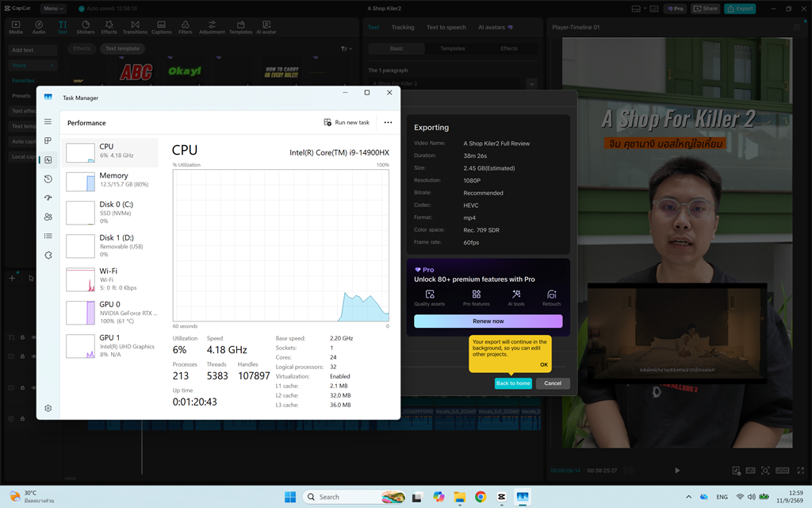Open Filters panel in CapCut toolbar
The width and height of the screenshot is (812, 508).
pos(185,28)
